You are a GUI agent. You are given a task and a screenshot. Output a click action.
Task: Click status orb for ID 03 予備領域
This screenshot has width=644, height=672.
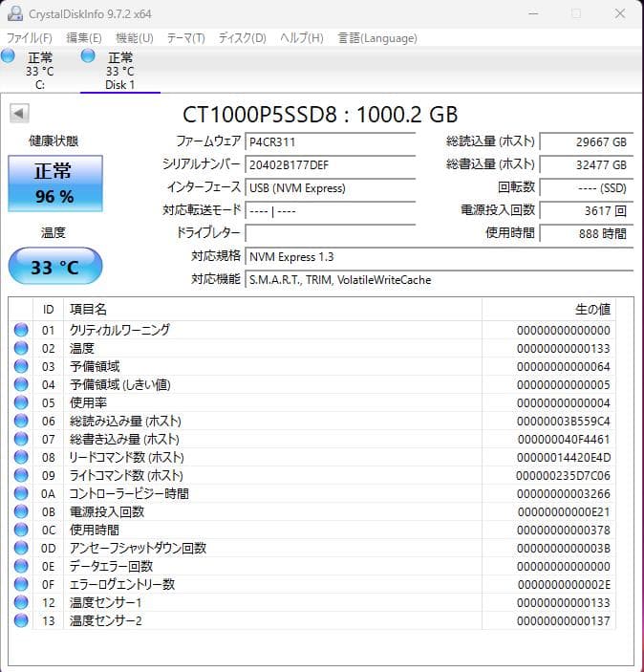pyautogui.click(x=21, y=366)
